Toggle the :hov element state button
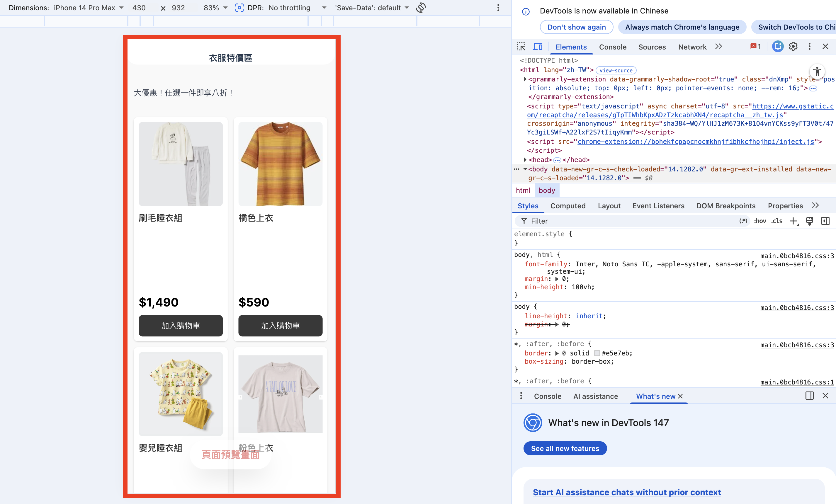Screen dimensions: 836x504 pyautogui.click(x=760, y=221)
